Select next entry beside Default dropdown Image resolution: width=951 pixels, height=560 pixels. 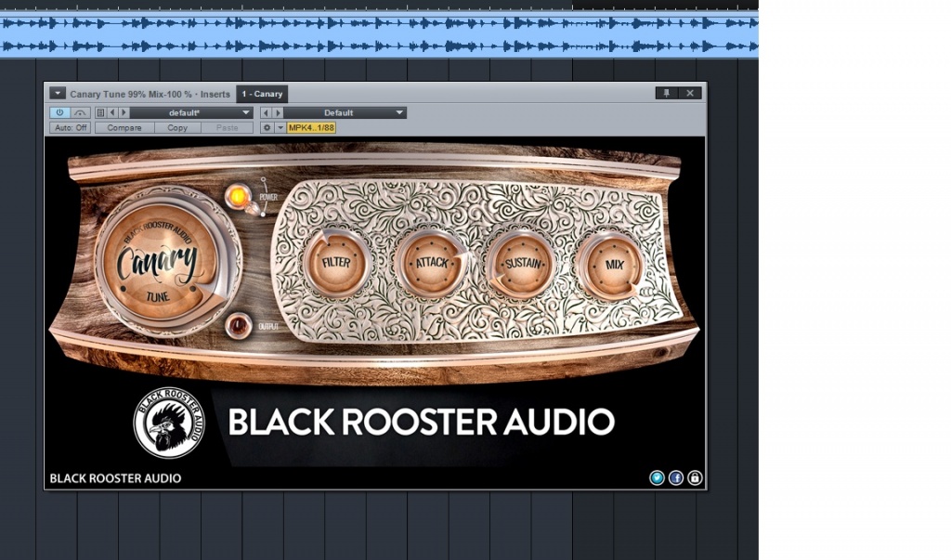pos(278,113)
